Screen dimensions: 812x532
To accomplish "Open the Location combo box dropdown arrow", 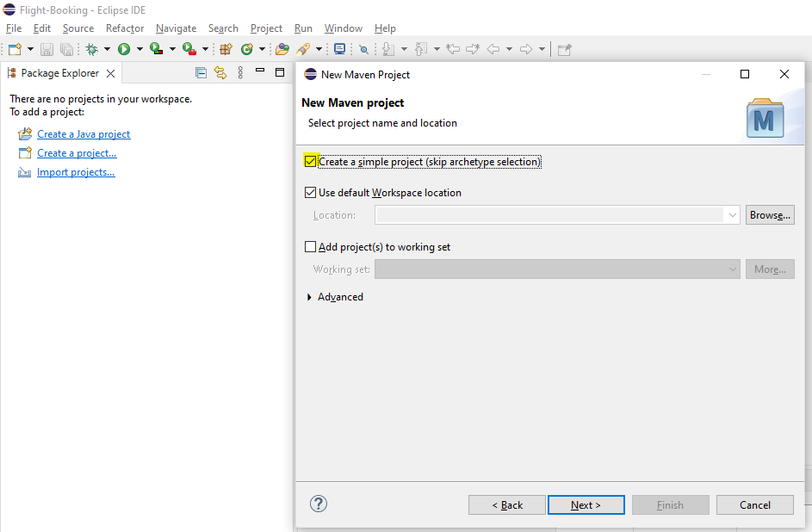I will coord(732,214).
